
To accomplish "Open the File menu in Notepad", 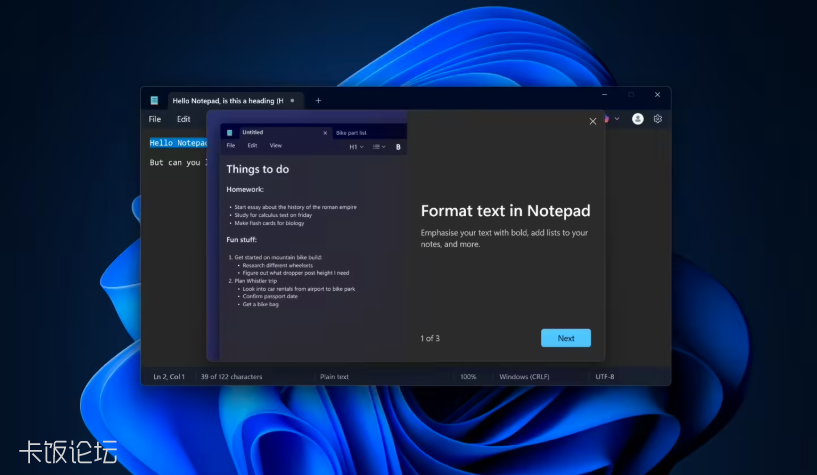I will pyautogui.click(x=155, y=119).
